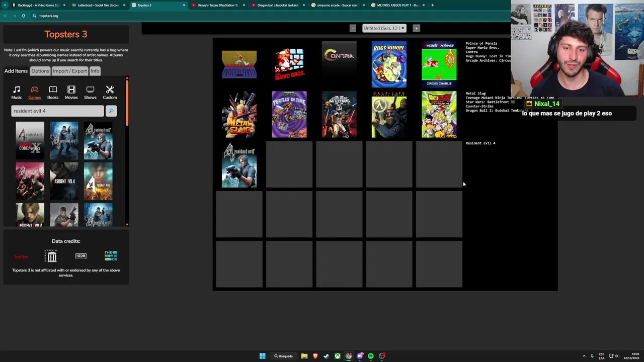The width and height of the screenshot is (644, 362).
Task: Switch to the MEJORES JUEGOS PLAY 1 tab
Action: [x=397, y=5]
